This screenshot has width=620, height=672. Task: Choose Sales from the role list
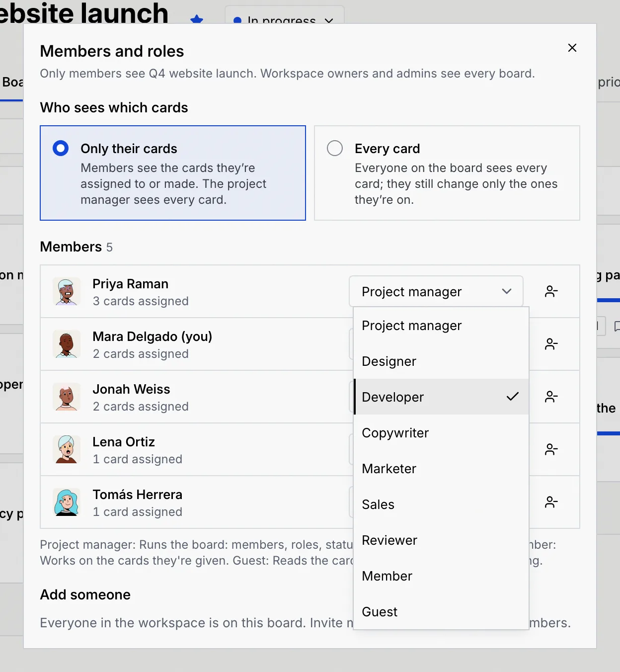point(441,504)
